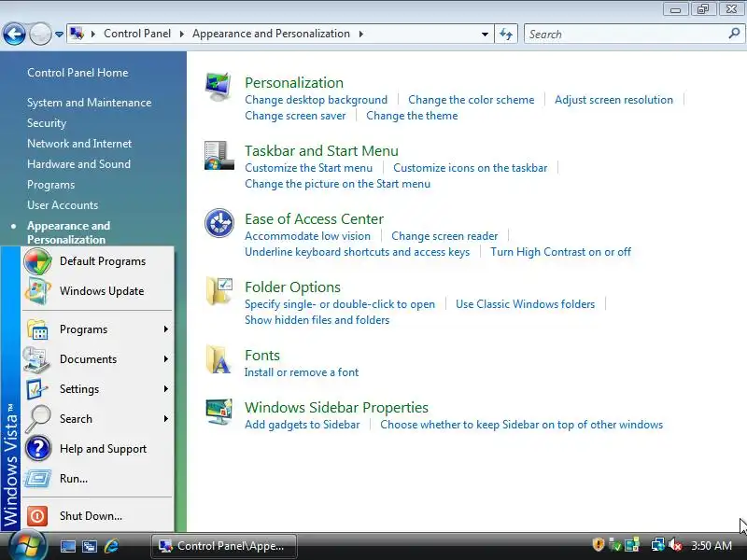747x560 pixels.
Task: Click the Help and Support question icon
Action: [x=38, y=449]
